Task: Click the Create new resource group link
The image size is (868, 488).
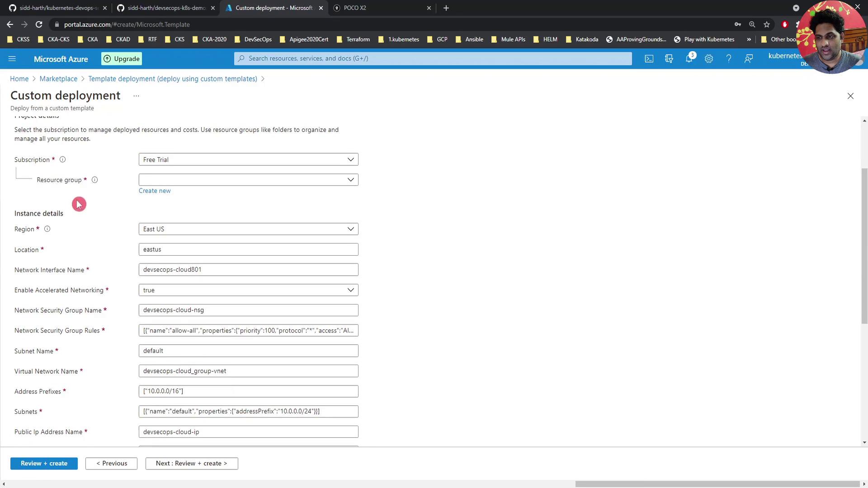Action: pyautogui.click(x=155, y=191)
